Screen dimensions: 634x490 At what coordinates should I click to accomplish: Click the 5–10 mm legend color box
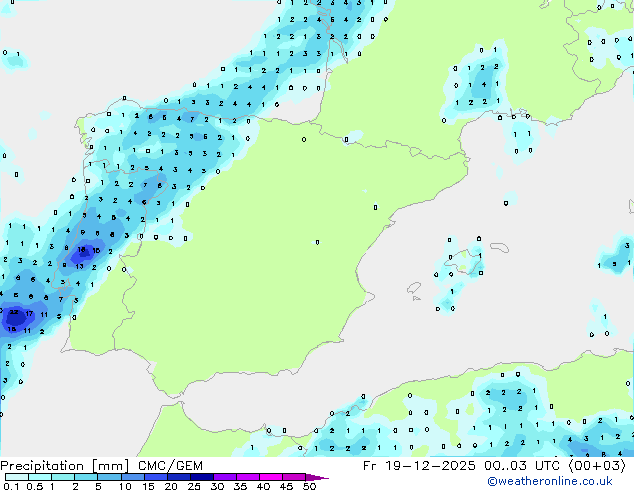109,477
